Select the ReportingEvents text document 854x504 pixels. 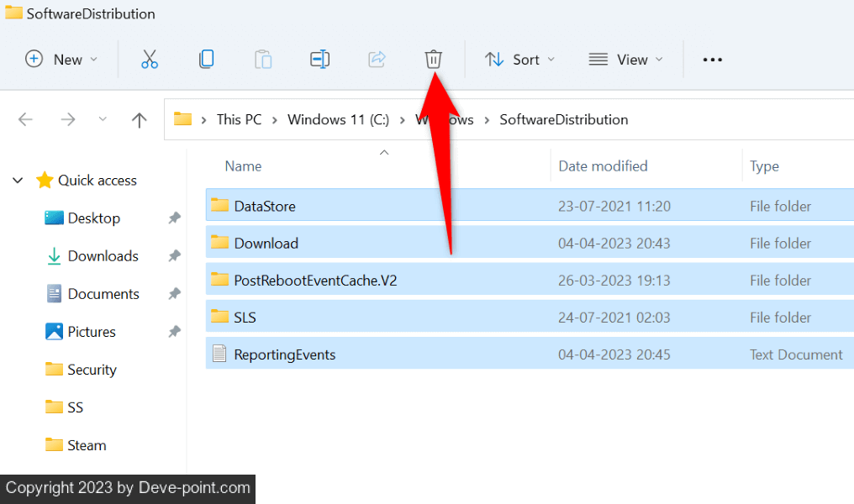pos(284,354)
